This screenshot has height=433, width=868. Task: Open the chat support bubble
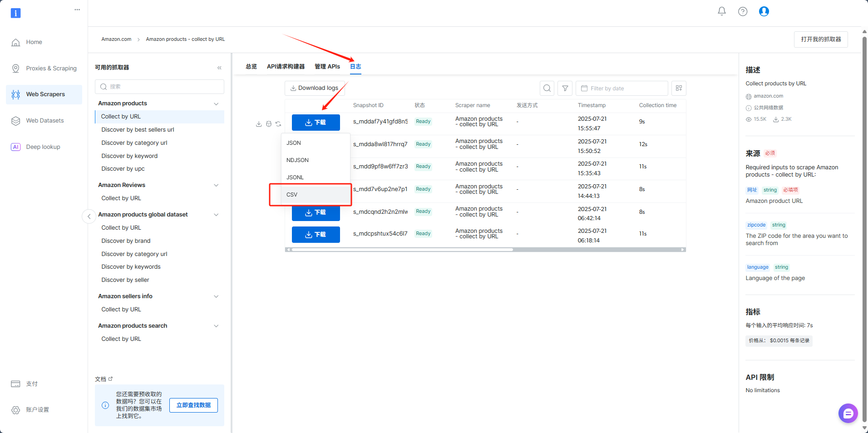coord(848,413)
